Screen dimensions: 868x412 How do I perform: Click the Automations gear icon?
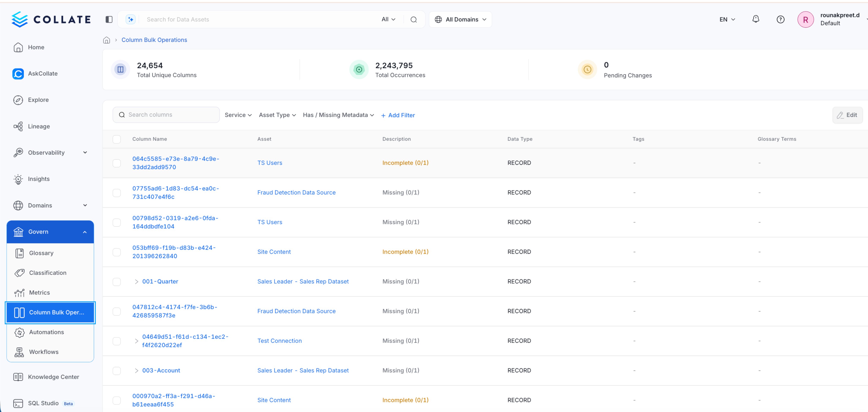pyautogui.click(x=20, y=332)
